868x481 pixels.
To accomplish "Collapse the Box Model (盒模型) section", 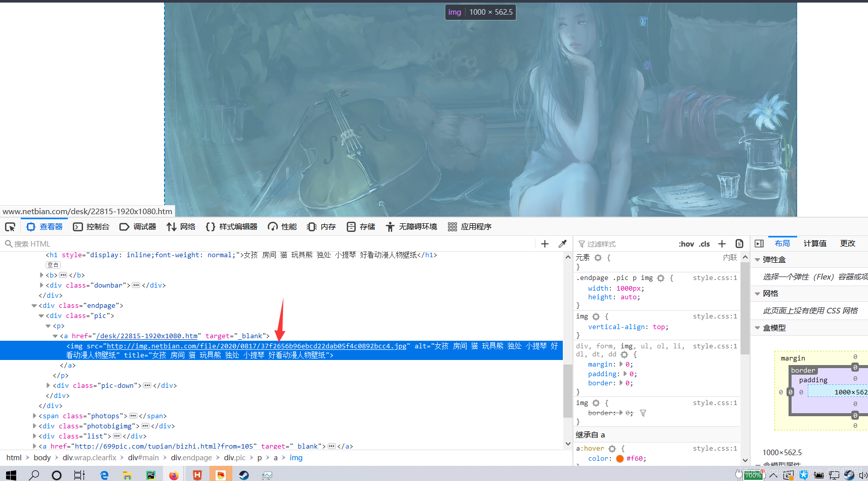I will tap(758, 328).
